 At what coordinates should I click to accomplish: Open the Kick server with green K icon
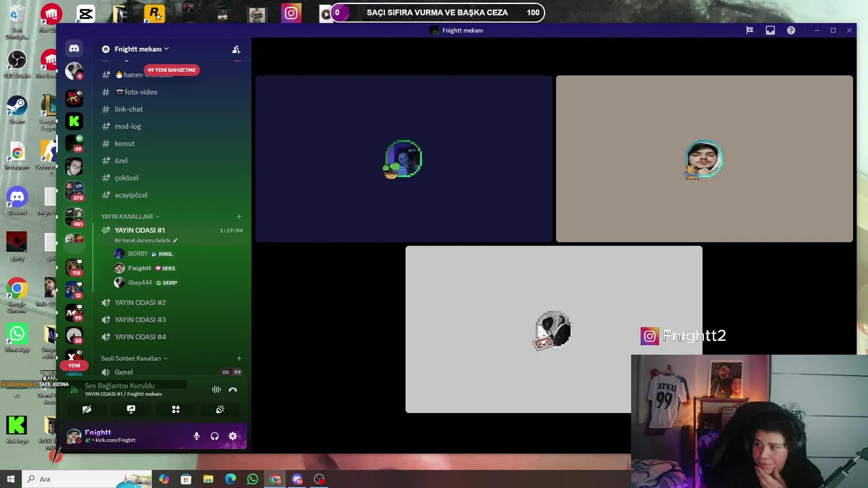click(x=74, y=121)
